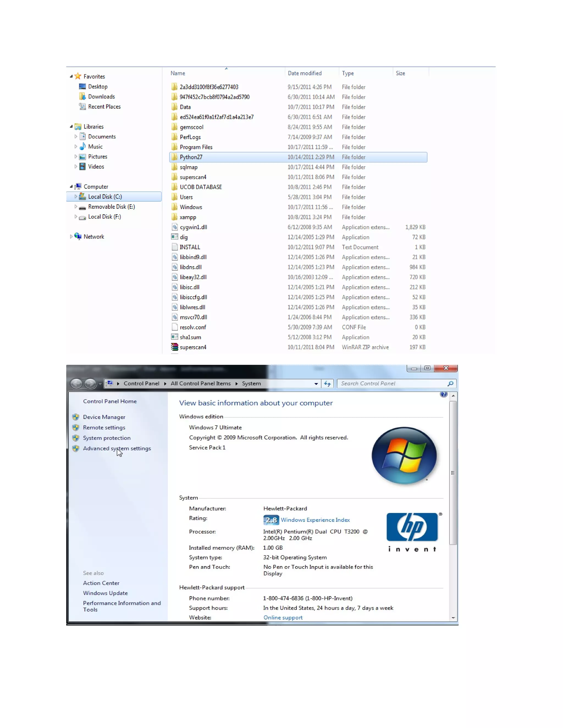The height and width of the screenshot is (728, 563).
Task: Select the dig application icon
Action: (x=174, y=237)
